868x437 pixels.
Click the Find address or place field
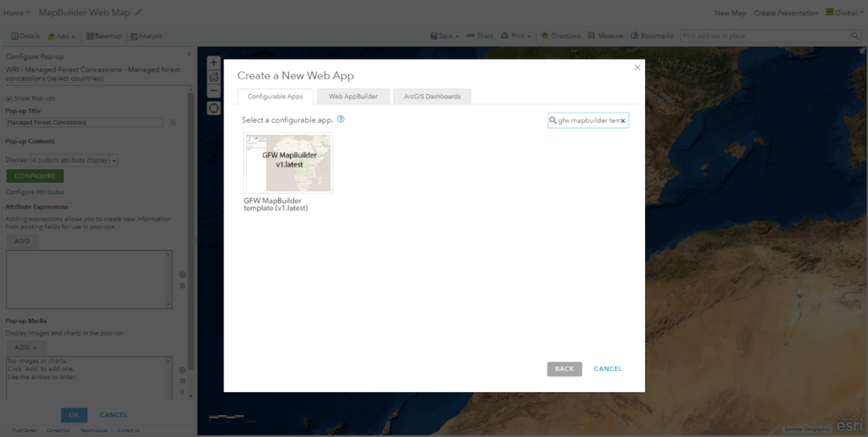765,36
